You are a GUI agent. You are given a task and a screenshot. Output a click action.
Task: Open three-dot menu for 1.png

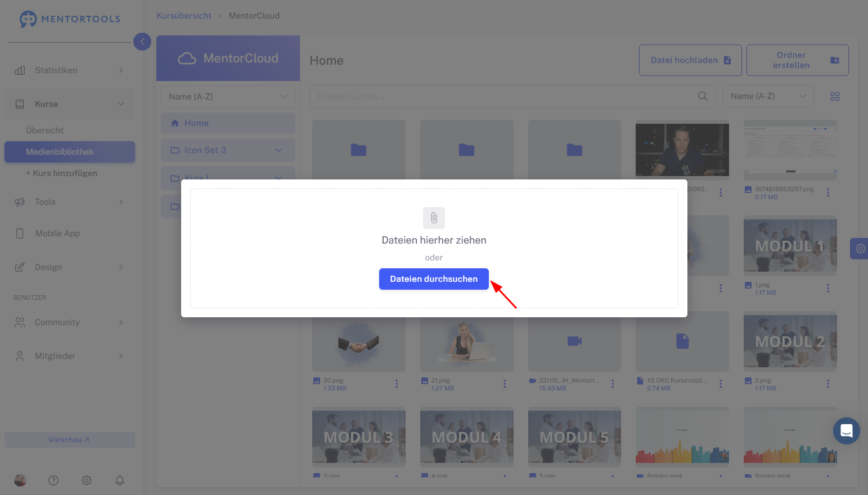[828, 288]
